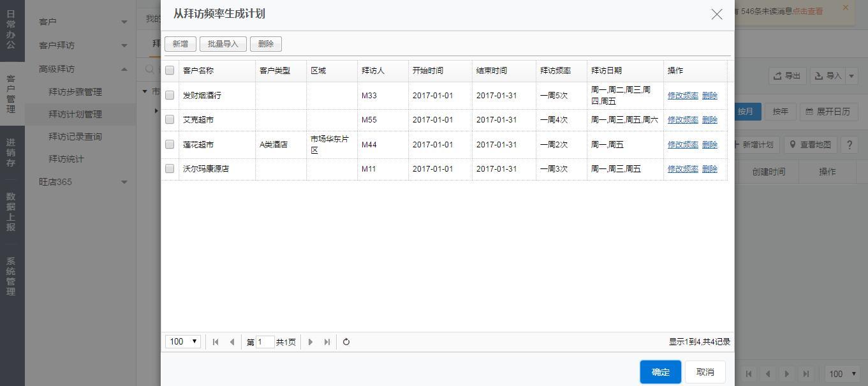Confirm with the blue 确定 button
The width and height of the screenshot is (868, 386).
pos(660,372)
